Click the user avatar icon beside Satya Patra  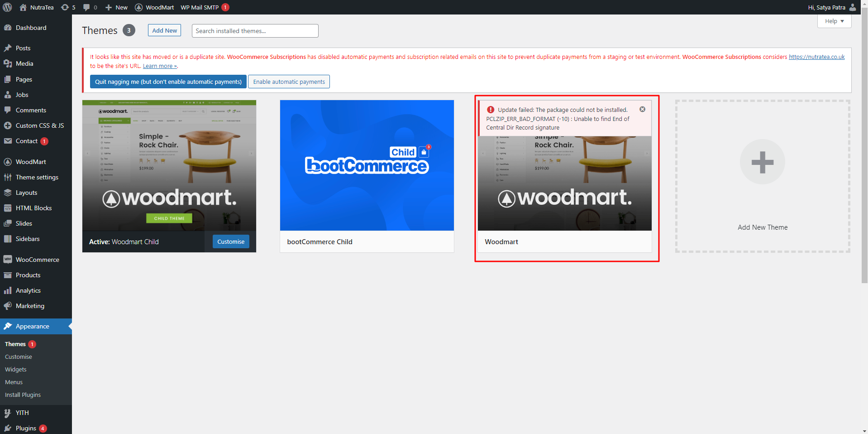pyautogui.click(x=853, y=7)
